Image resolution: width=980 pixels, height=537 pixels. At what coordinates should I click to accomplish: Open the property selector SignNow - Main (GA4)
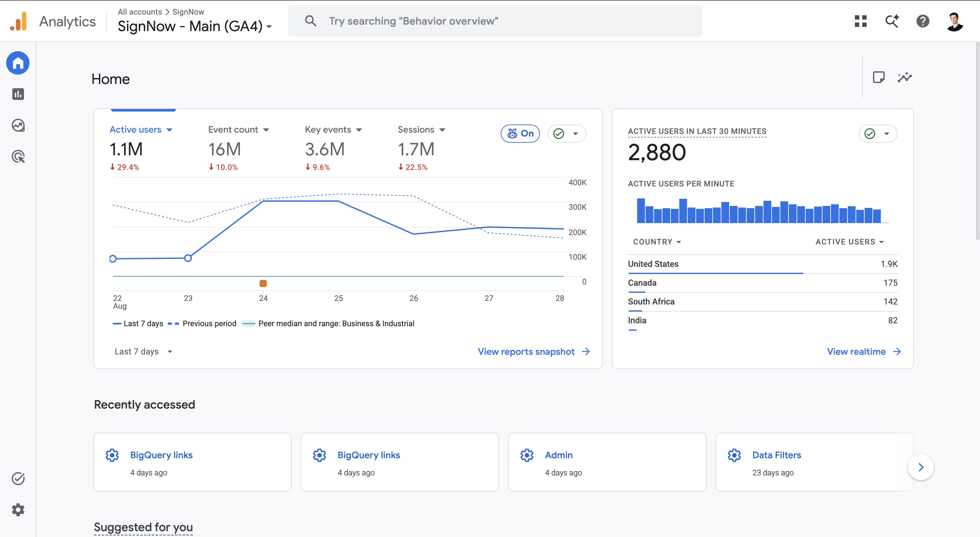[195, 26]
